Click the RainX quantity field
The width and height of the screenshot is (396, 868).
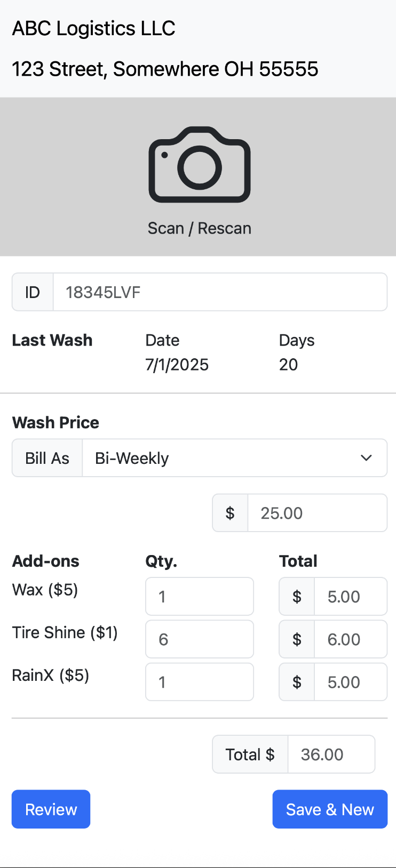[199, 682]
